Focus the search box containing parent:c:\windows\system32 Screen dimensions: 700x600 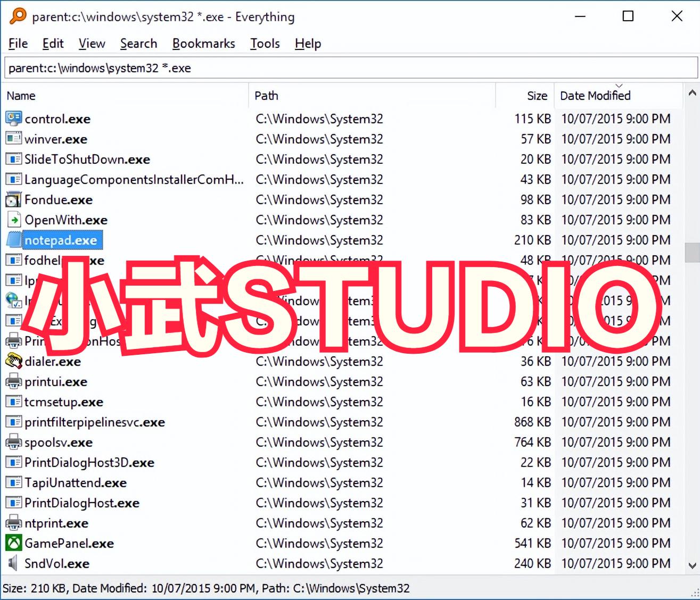tap(351, 68)
